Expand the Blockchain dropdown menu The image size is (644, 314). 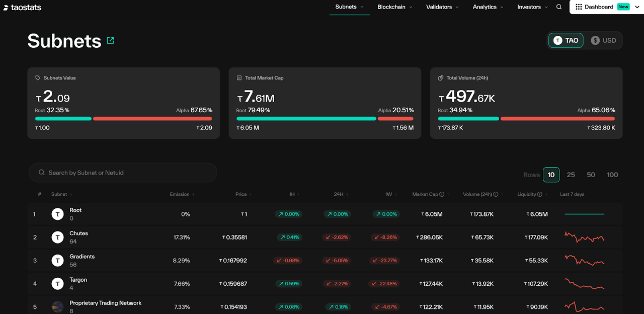pos(394,7)
